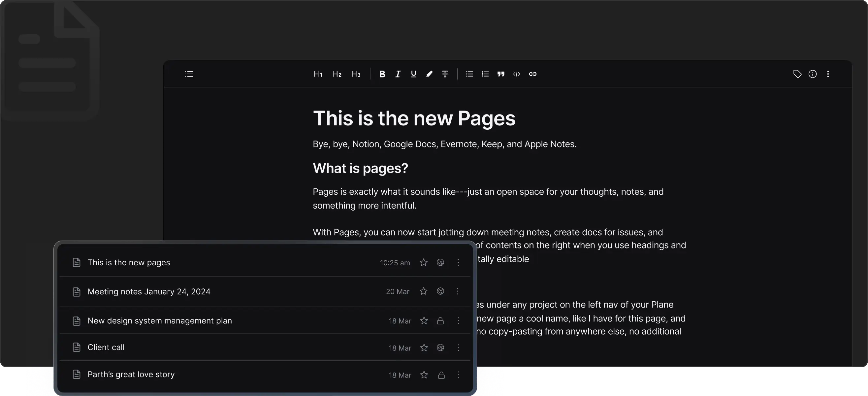
Task: Apply strikethrough formatting
Action: pos(445,74)
